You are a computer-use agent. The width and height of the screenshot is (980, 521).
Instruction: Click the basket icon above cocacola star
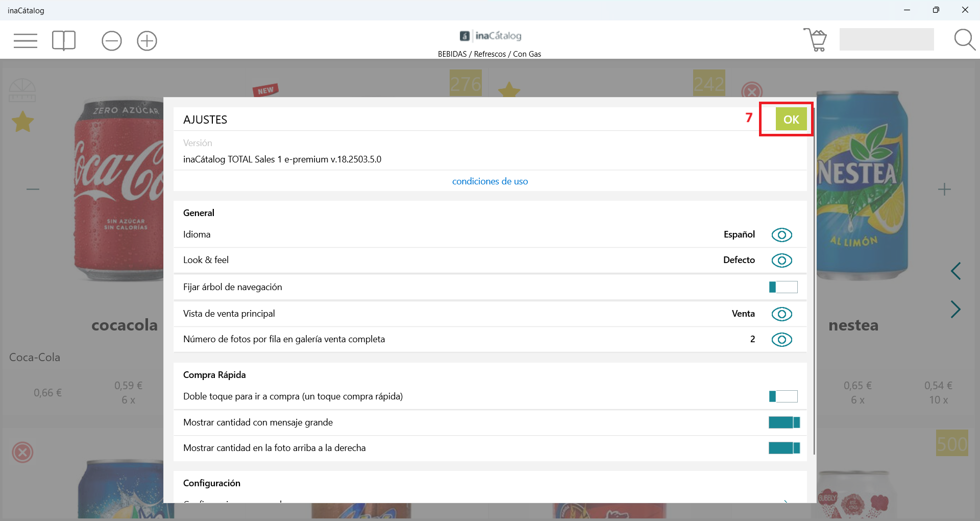click(22, 90)
